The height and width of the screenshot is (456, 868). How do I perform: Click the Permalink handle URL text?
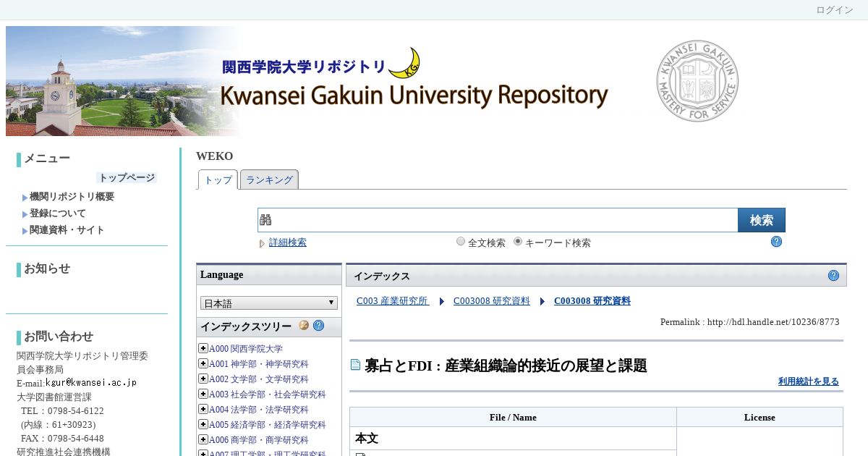773,322
